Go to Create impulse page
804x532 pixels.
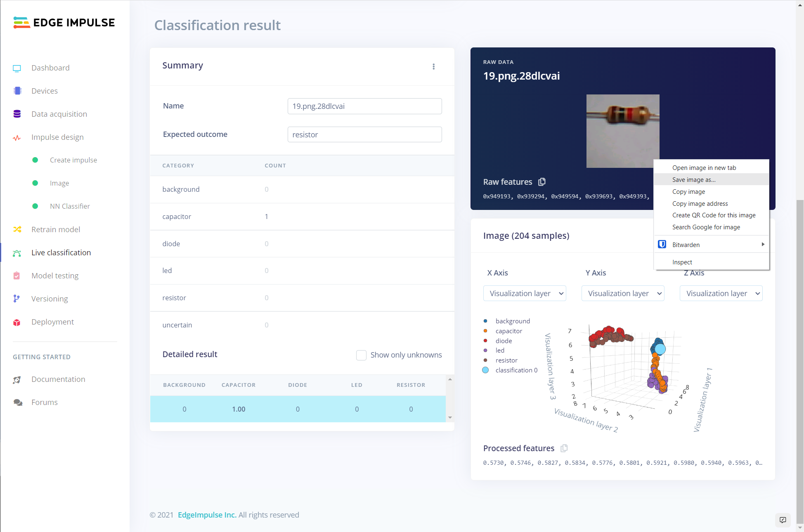click(x=73, y=160)
